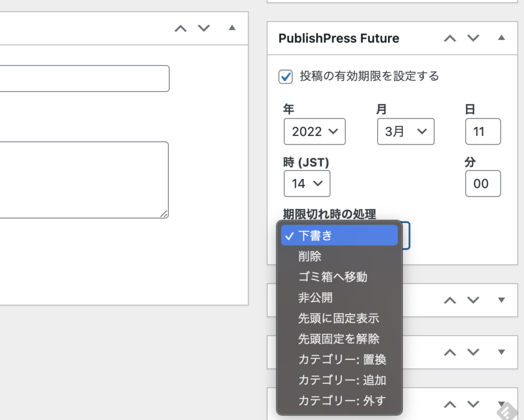Viewport: 524px width, 420px height.
Task: Open the month dropdown showing 3月
Action: 405,131
